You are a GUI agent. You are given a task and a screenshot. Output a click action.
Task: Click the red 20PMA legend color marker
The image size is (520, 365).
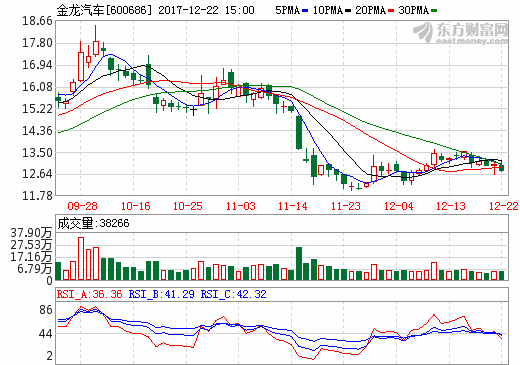[391, 11]
